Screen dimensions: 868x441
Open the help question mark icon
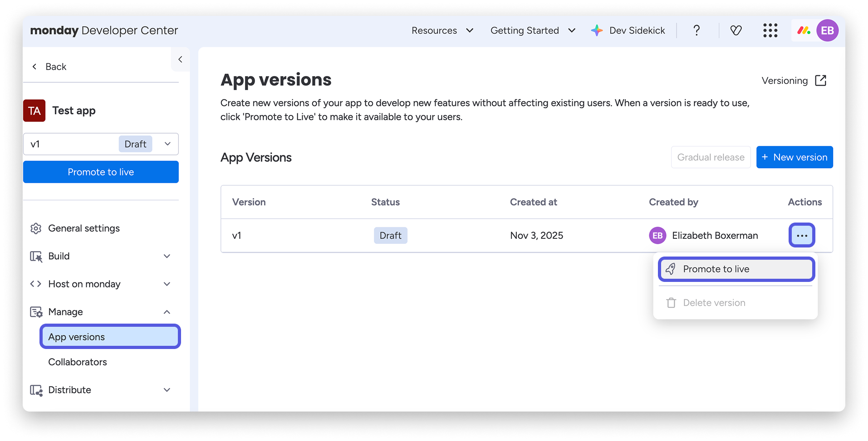coord(696,30)
